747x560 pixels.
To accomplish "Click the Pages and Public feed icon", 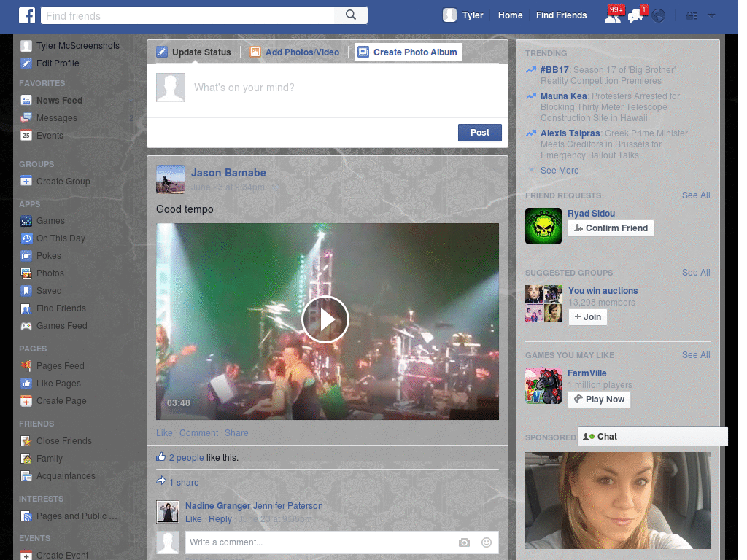I will 26,516.
